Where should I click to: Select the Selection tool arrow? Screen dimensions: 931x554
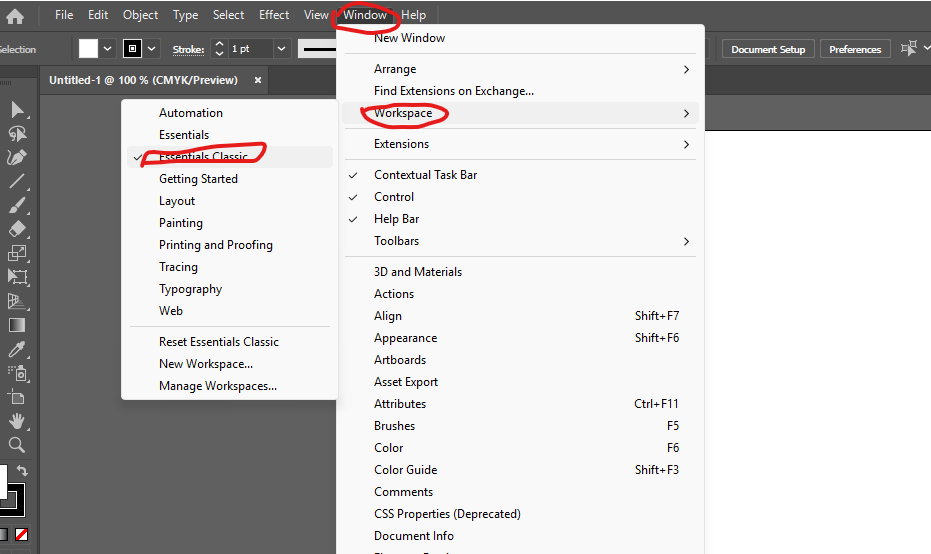(x=17, y=109)
